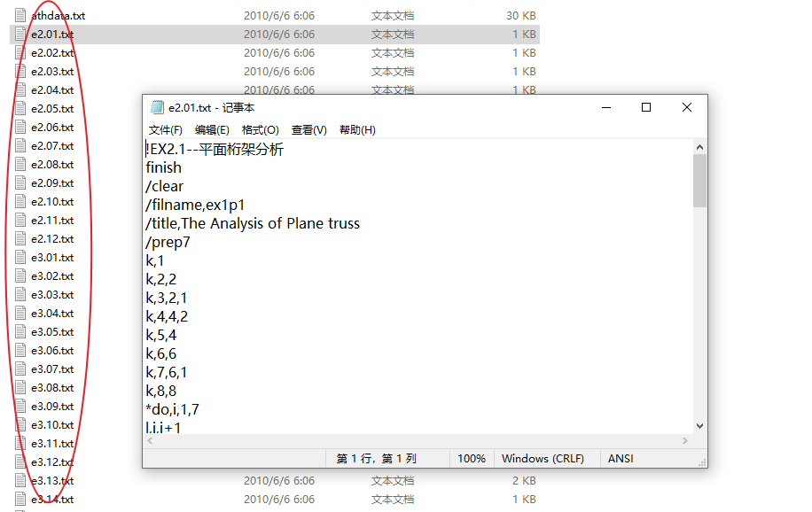Screen dimensions: 812x512
Task: Click the file icon of e2.11.txt
Action: coord(20,221)
